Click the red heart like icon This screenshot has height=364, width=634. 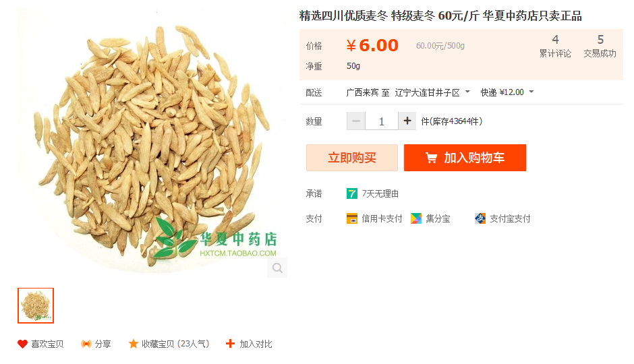click(x=22, y=344)
